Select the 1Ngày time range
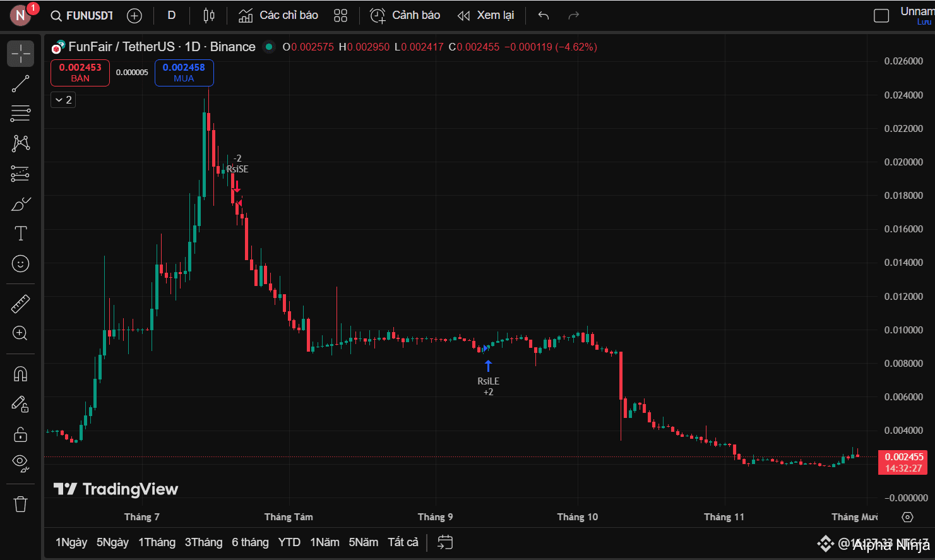The height and width of the screenshot is (560, 935). (x=71, y=542)
